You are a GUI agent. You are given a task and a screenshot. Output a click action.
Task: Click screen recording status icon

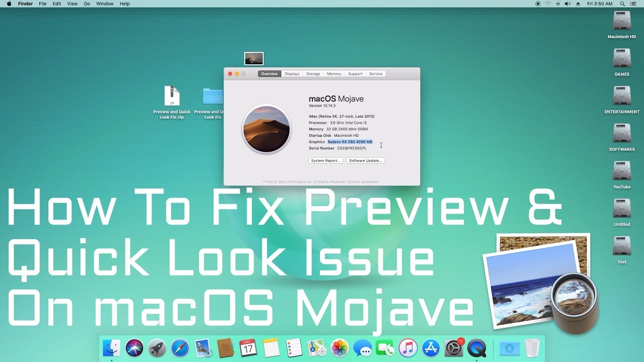538,4
